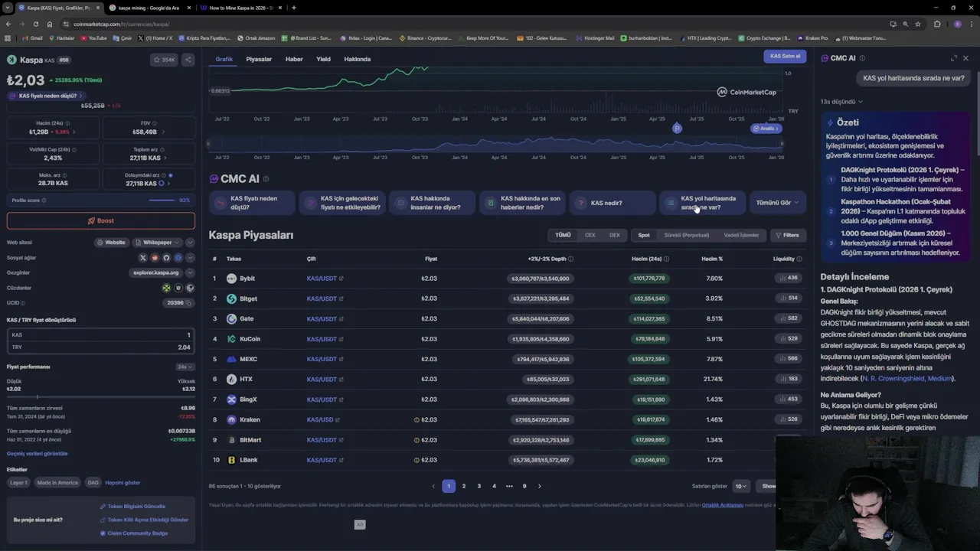Open Chrome profile avatar

coord(957,24)
